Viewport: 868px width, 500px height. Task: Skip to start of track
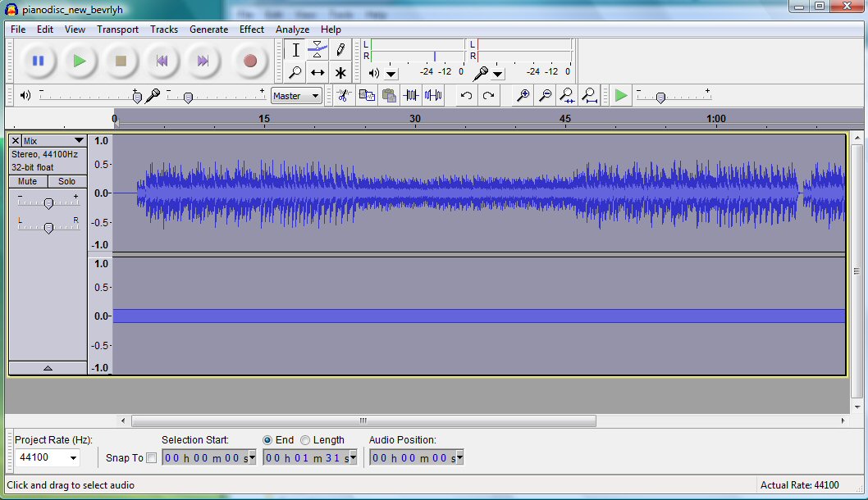(x=162, y=61)
